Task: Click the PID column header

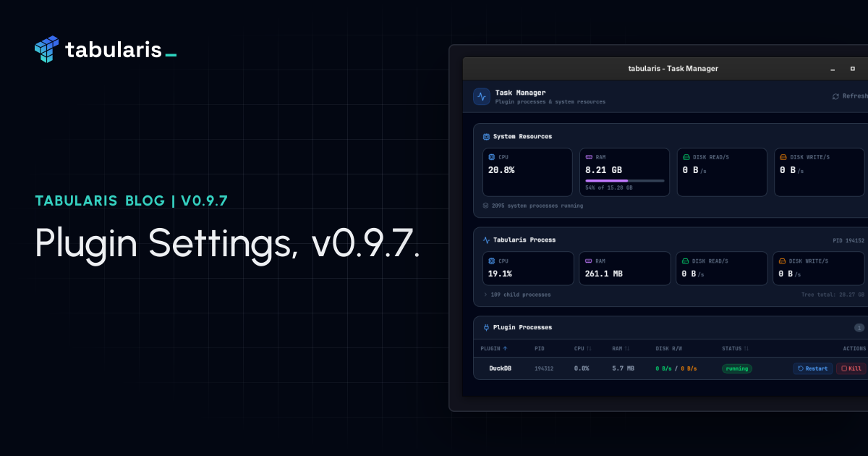Action: [539, 348]
